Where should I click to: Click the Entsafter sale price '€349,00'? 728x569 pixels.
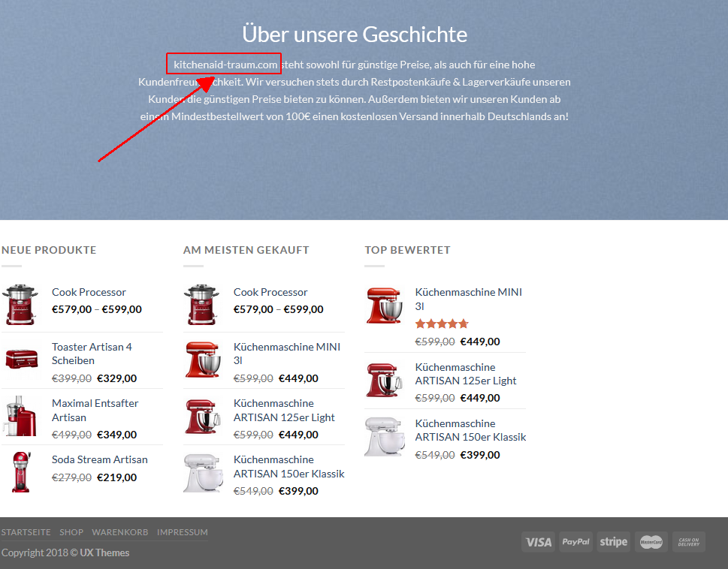click(x=117, y=435)
